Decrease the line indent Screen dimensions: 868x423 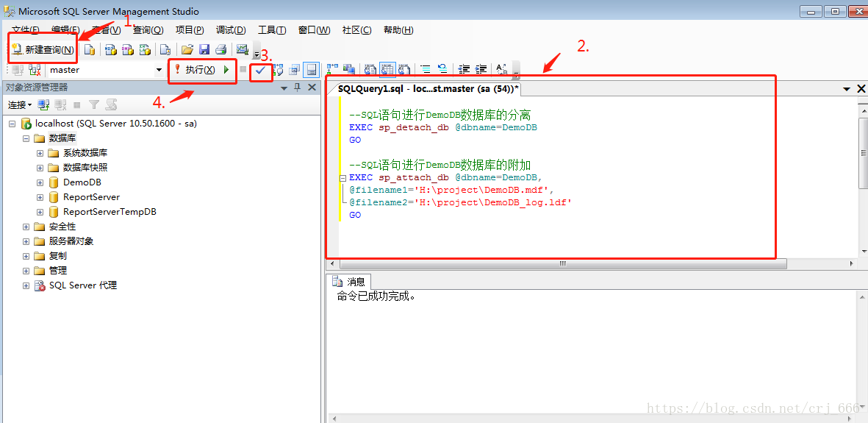point(464,70)
